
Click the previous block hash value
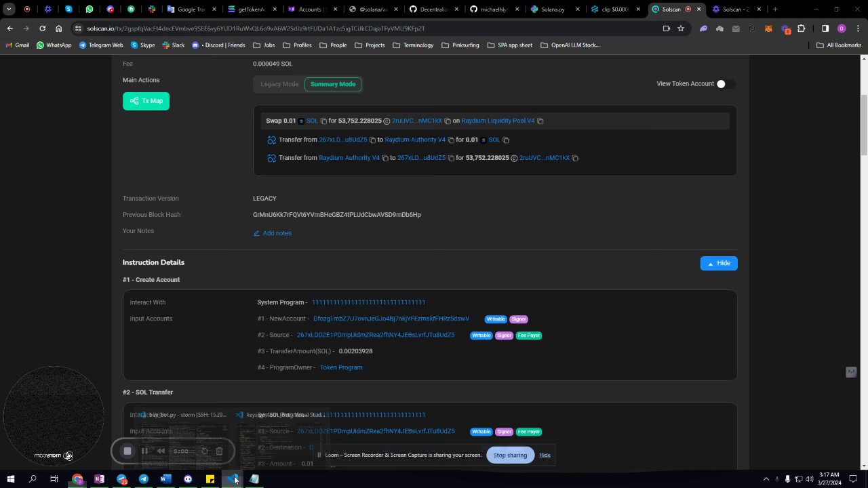click(x=337, y=215)
